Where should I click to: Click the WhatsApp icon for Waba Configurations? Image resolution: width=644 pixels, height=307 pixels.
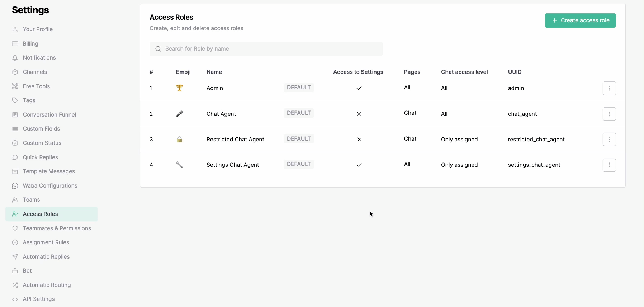pyautogui.click(x=15, y=186)
